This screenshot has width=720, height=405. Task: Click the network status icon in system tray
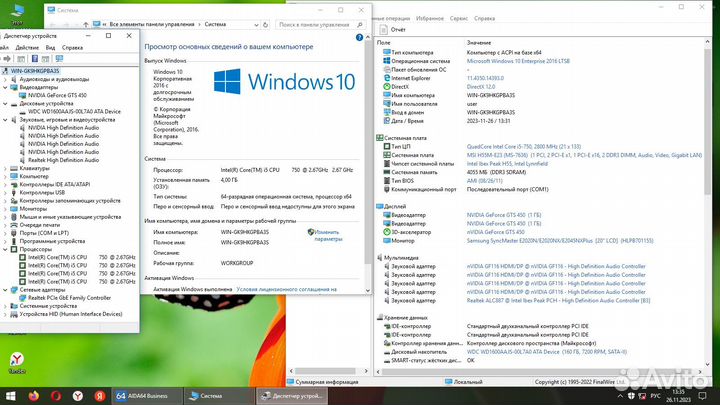pyautogui.click(x=642, y=396)
